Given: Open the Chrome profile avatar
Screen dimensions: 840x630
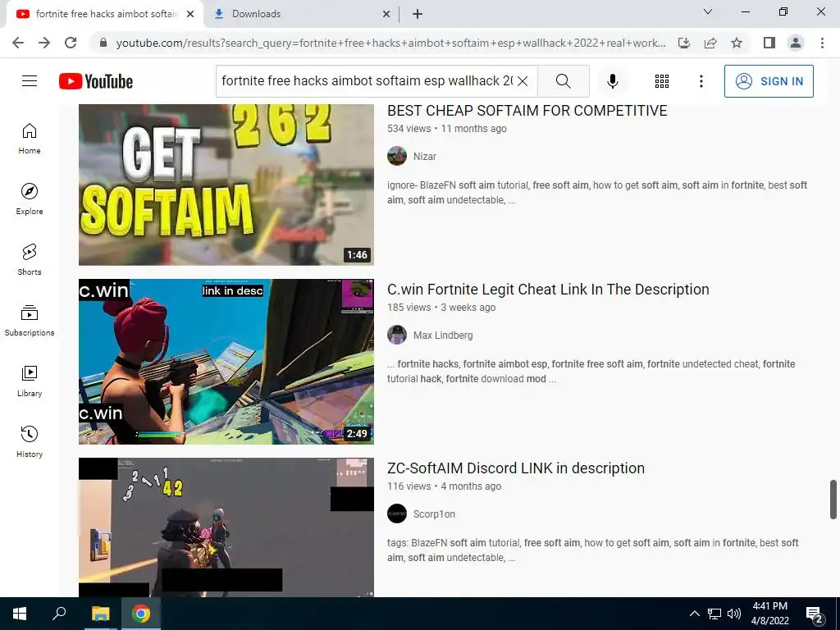Looking at the screenshot, I should [796, 43].
